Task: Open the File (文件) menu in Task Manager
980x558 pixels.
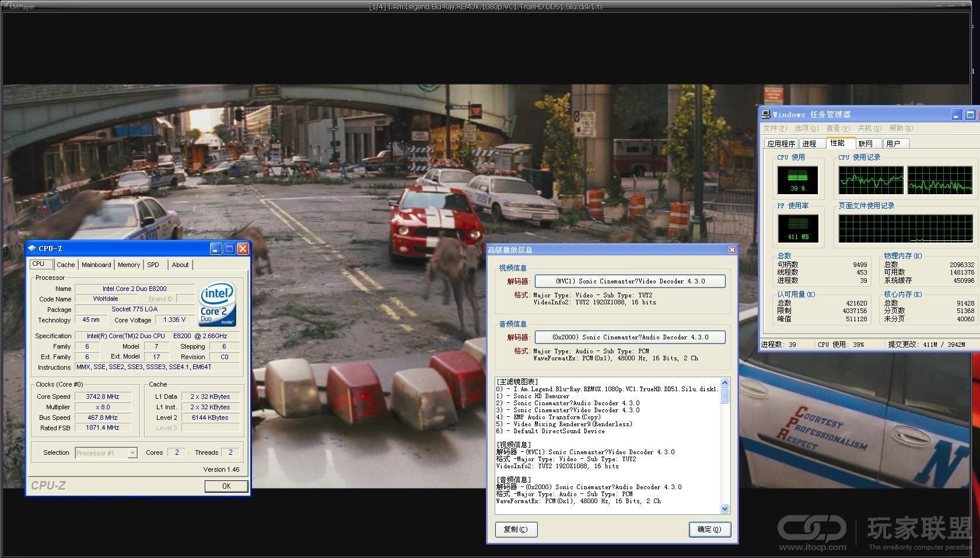Action: [775, 128]
